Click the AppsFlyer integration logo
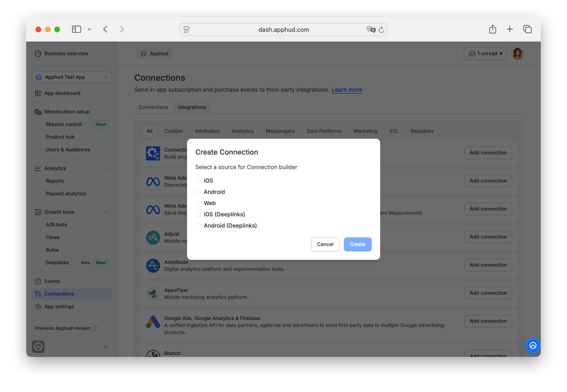This screenshot has width=567, height=392. tap(153, 294)
